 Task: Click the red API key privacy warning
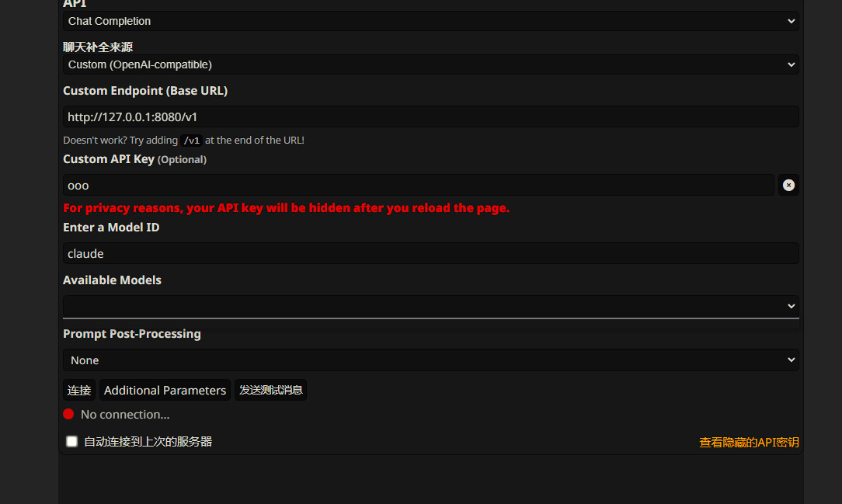click(286, 208)
